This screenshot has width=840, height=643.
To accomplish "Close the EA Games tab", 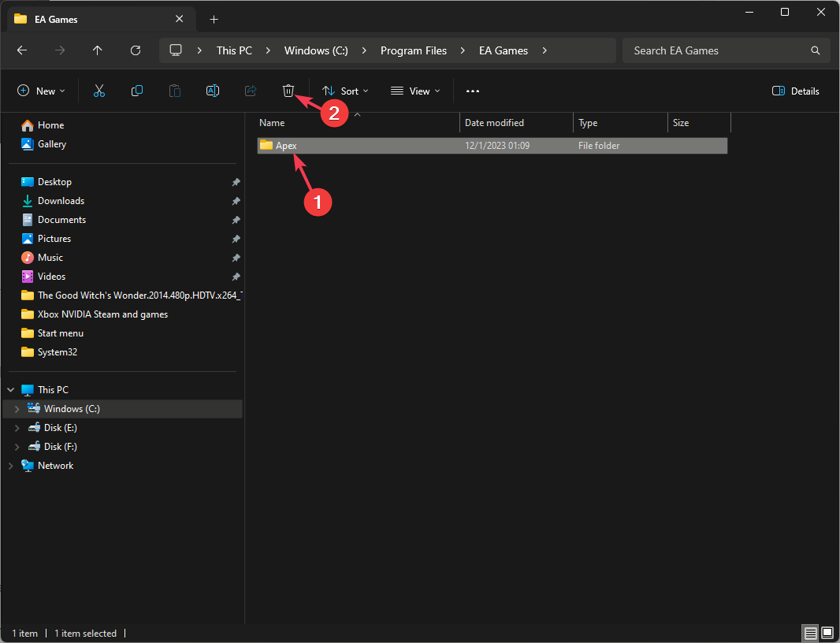I will tap(180, 19).
